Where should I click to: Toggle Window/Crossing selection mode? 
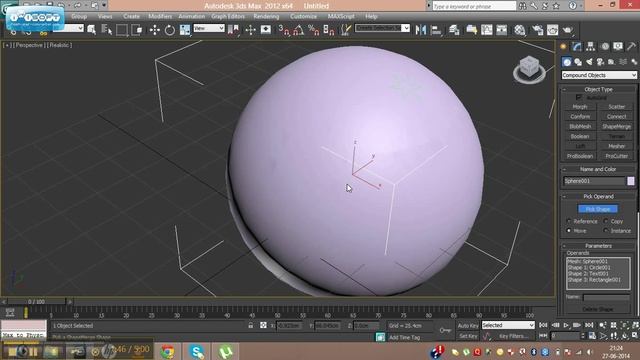(137, 30)
